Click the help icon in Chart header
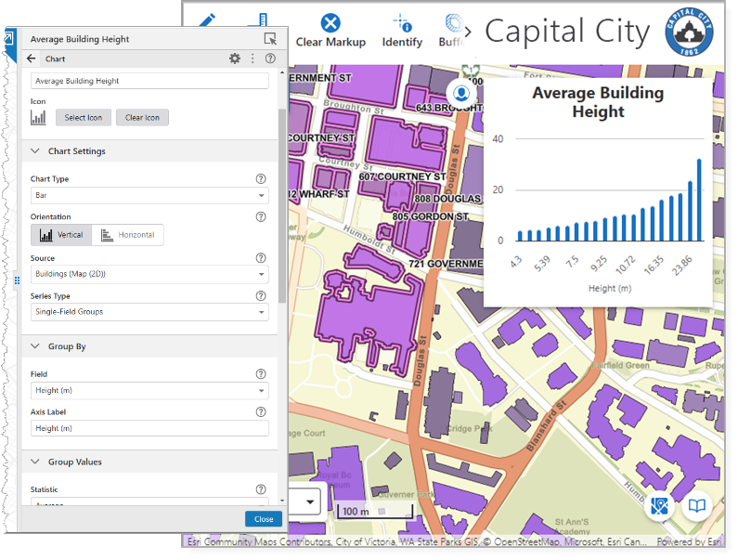 270,59
